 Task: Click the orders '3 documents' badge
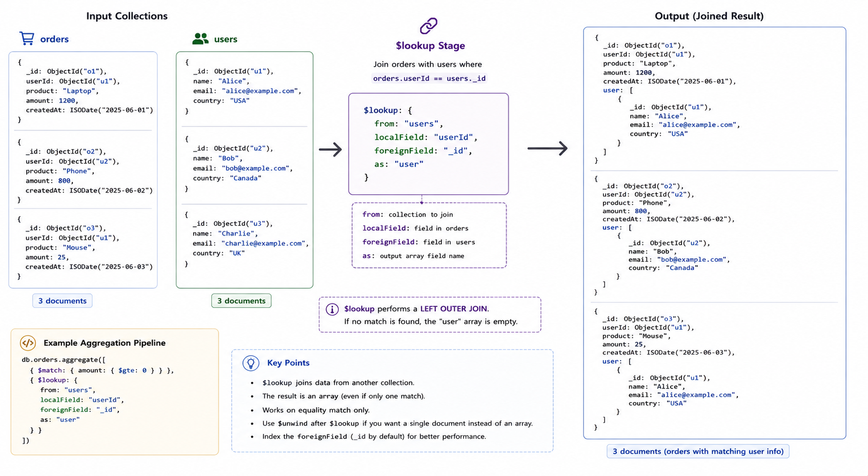(63, 301)
